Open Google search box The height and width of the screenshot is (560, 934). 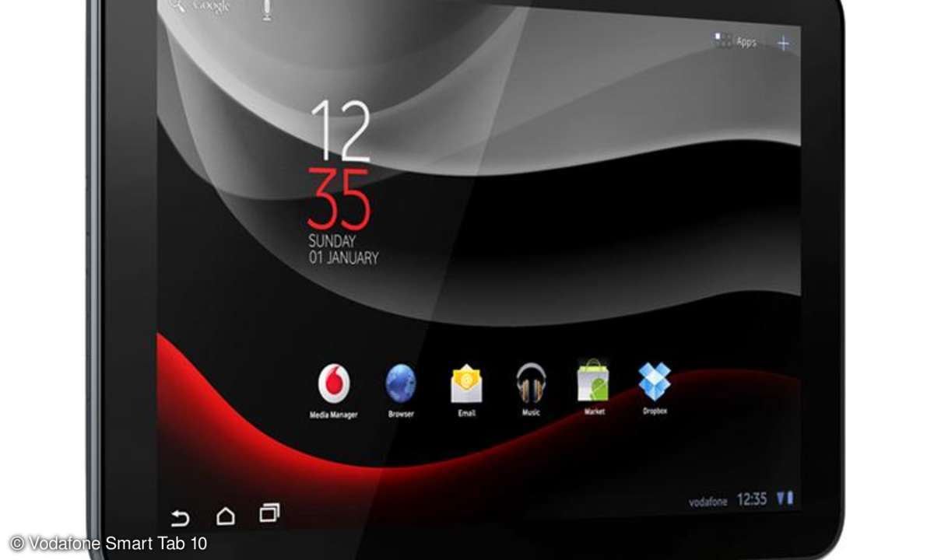click(201, 7)
